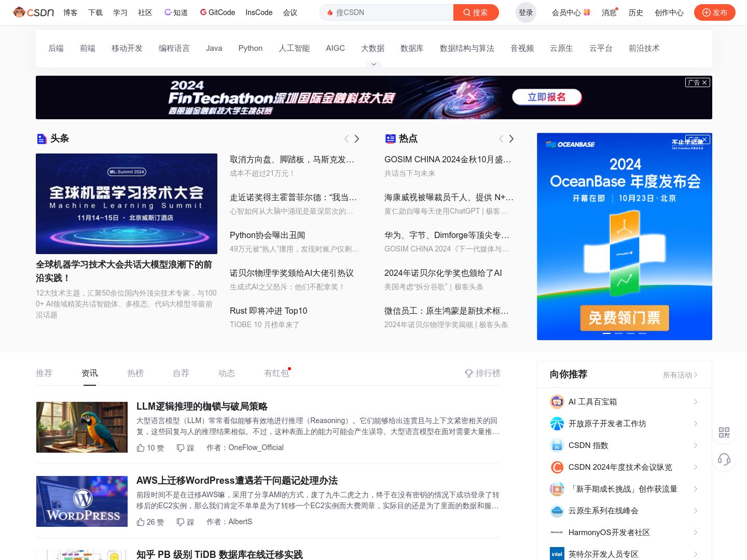Open CSDN 2024年度技术会议纵览 icon

point(557,467)
